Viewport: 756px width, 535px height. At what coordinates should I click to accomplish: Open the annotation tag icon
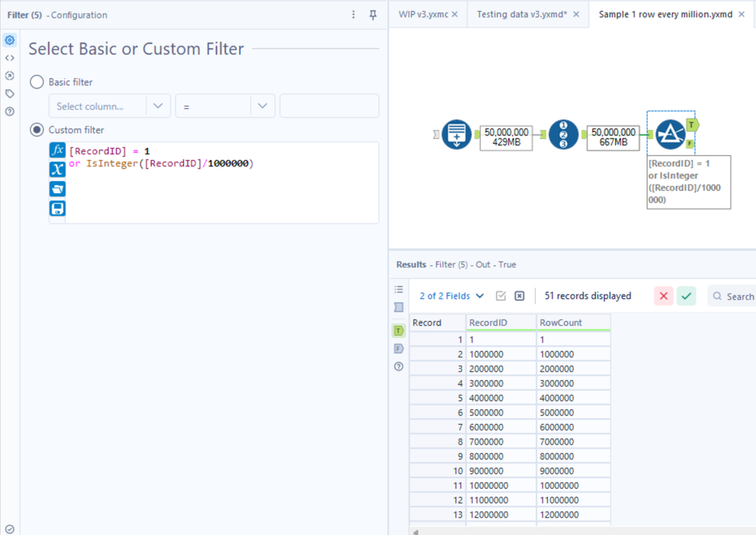pos(10,94)
